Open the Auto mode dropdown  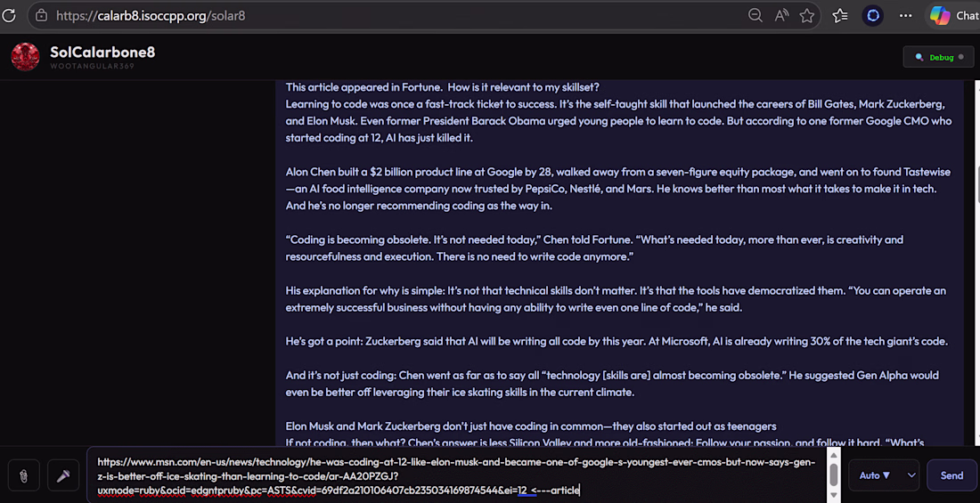[883, 475]
